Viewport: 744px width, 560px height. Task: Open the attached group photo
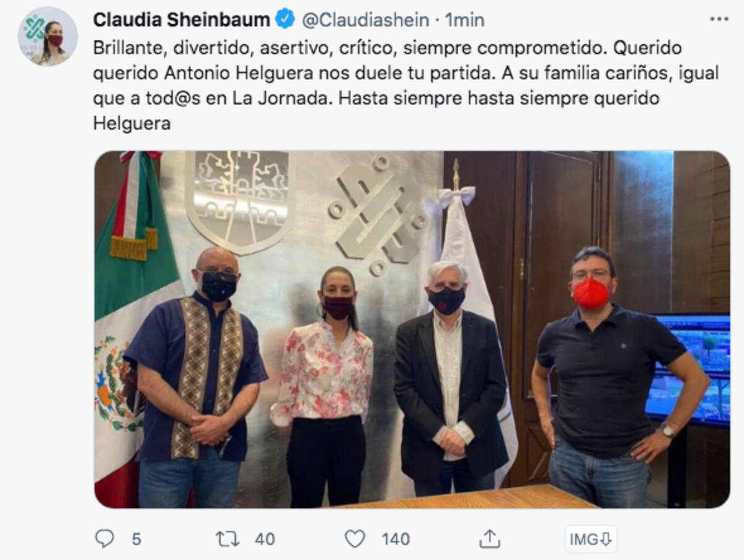pyautogui.click(x=412, y=330)
